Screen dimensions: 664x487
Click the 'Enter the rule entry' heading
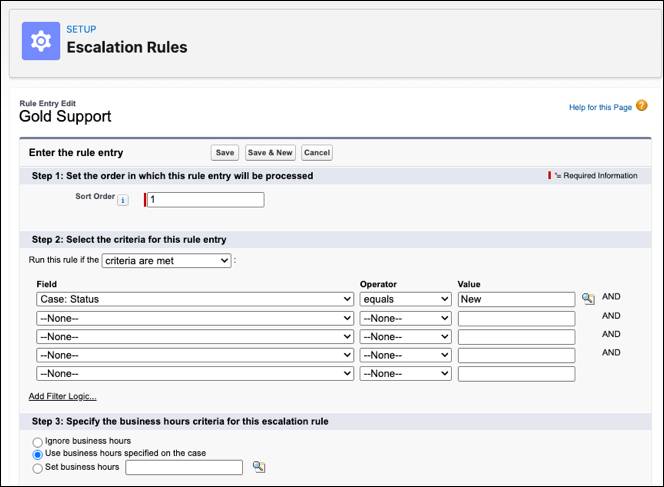click(x=76, y=152)
